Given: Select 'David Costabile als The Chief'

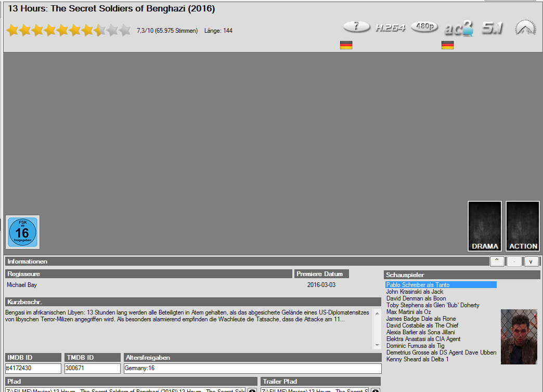Looking at the screenshot, I should pos(422,325).
